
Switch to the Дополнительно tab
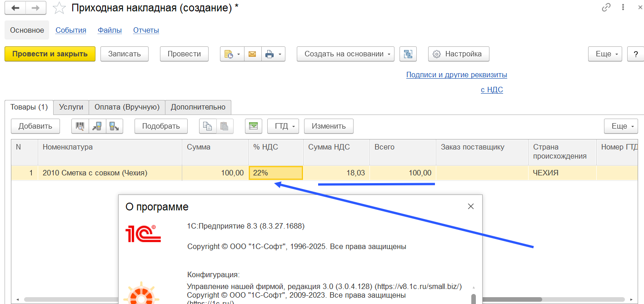click(x=198, y=107)
